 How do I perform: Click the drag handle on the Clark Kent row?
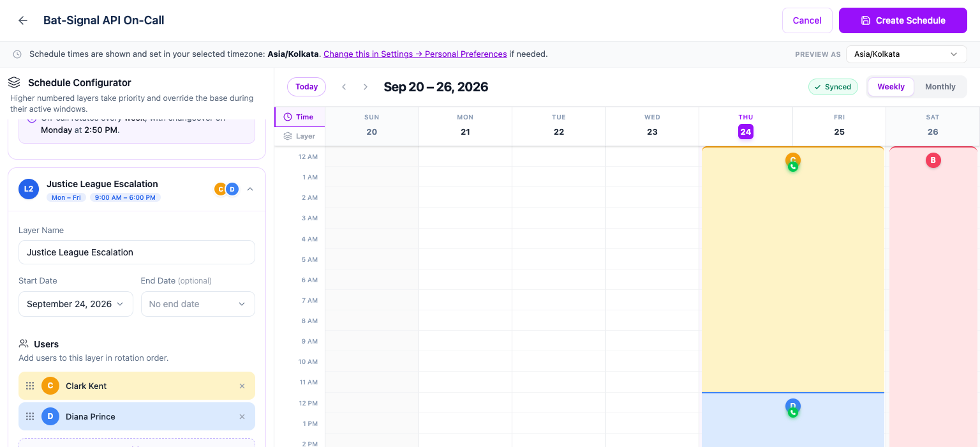pyautogui.click(x=30, y=386)
